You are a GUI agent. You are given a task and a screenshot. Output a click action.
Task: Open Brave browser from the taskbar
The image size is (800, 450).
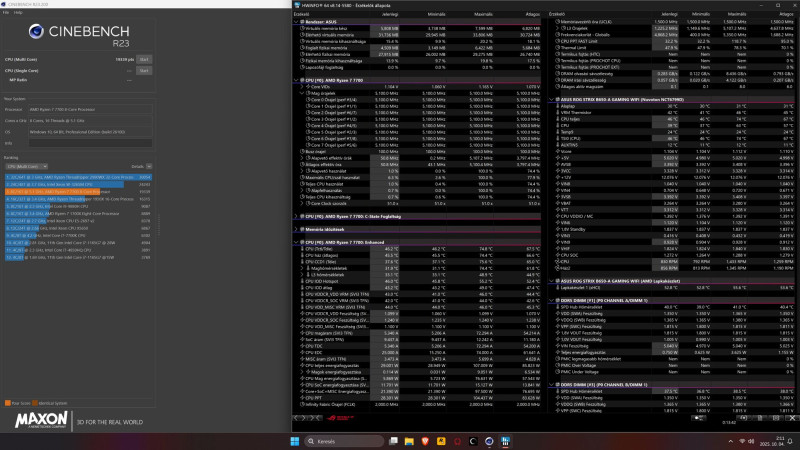[425, 441]
